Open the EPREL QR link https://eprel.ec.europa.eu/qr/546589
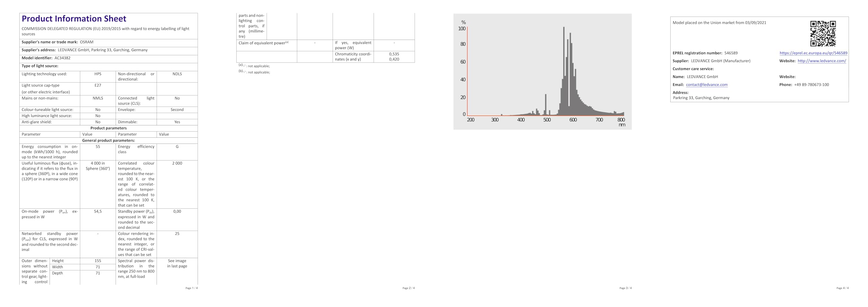The height and width of the screenshot is (307, 868). point(813,53)
